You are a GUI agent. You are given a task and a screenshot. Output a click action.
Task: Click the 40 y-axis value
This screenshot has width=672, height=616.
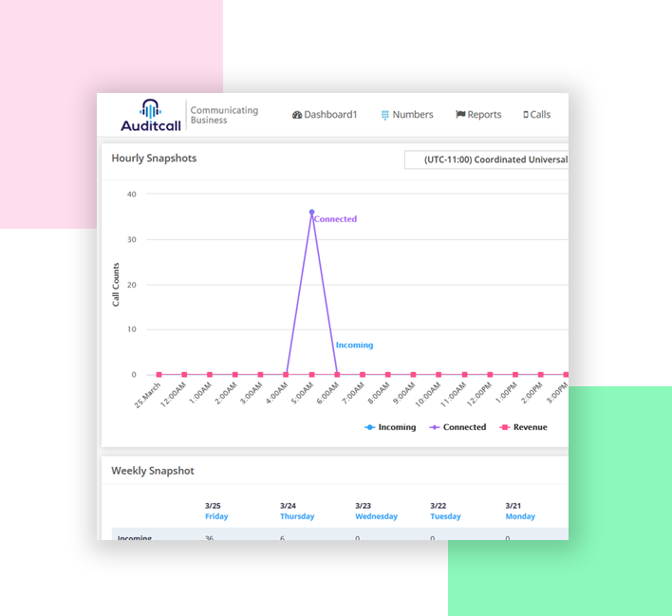coord(132,195)
